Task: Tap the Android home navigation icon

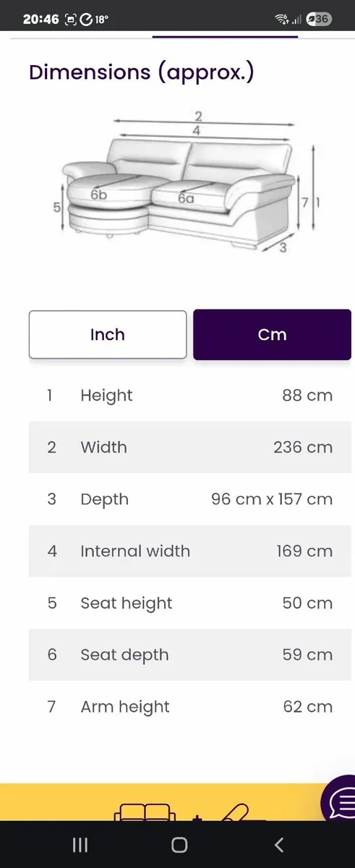Action: pyautogui.click(x=179, y=845)
